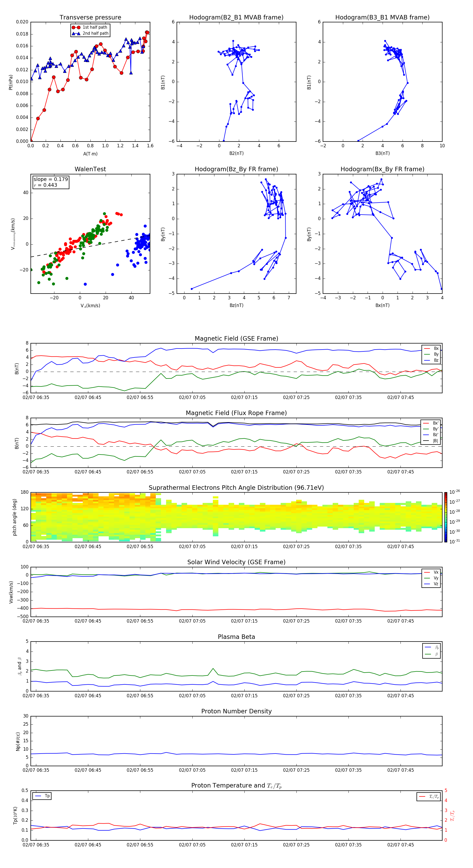Click the "Hodogram(B2_B1 MVAB frame)" title
The width and height of the screenshot is (473, 868).
point(236,18)
